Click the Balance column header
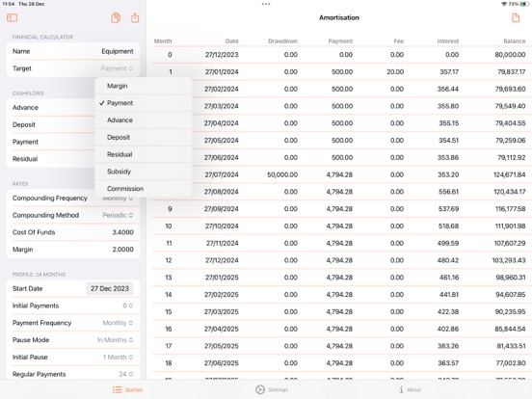Screen dimensions: 532x399 (515, 41)
